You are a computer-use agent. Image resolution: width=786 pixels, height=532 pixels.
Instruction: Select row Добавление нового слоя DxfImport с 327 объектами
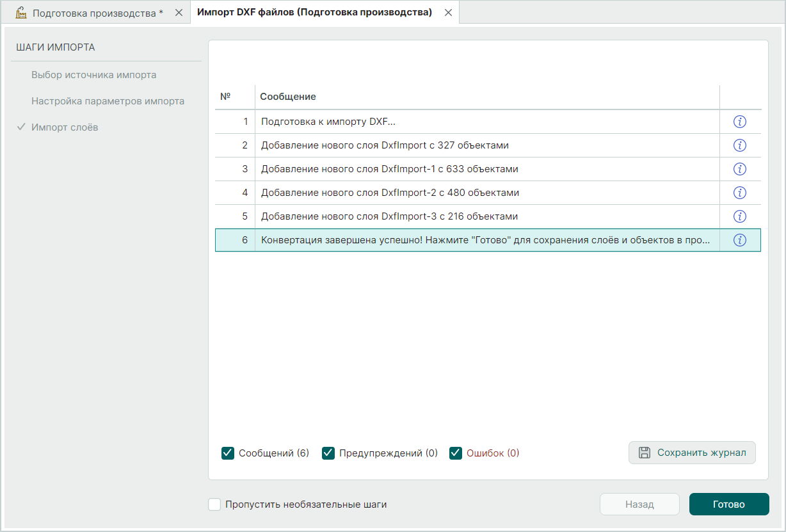[488, 145]
